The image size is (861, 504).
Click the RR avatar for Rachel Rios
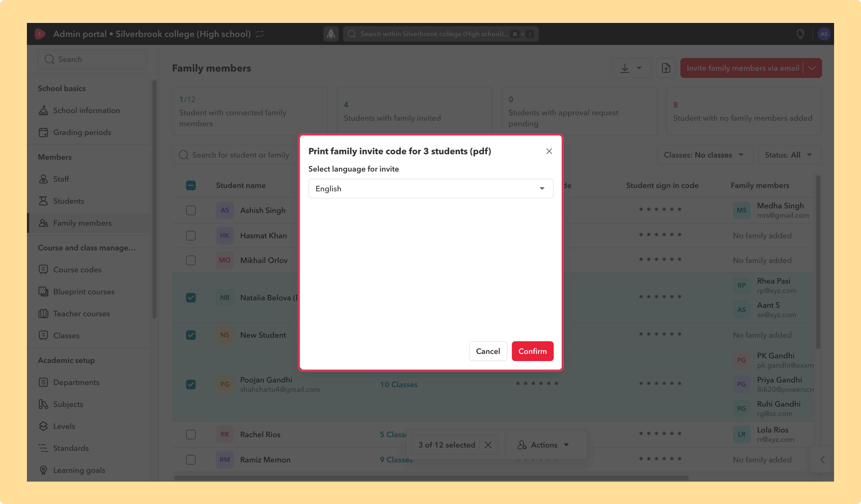pos(225,434)
